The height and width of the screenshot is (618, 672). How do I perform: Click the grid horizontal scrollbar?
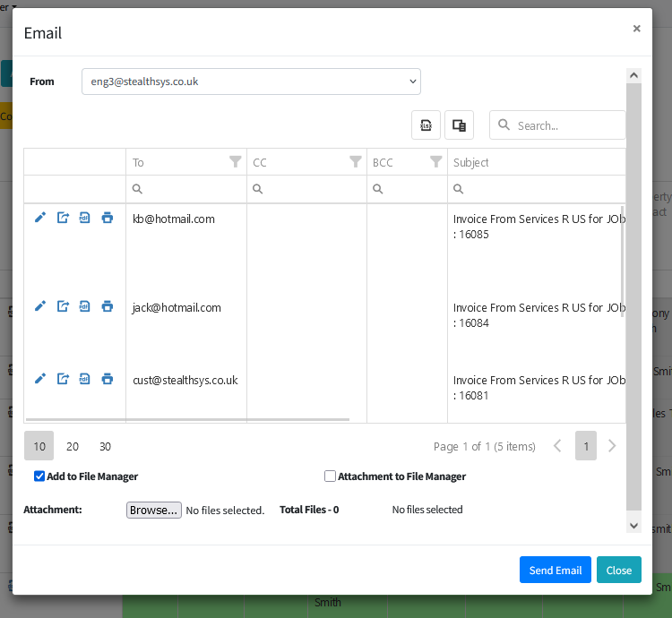coord(187,419)
